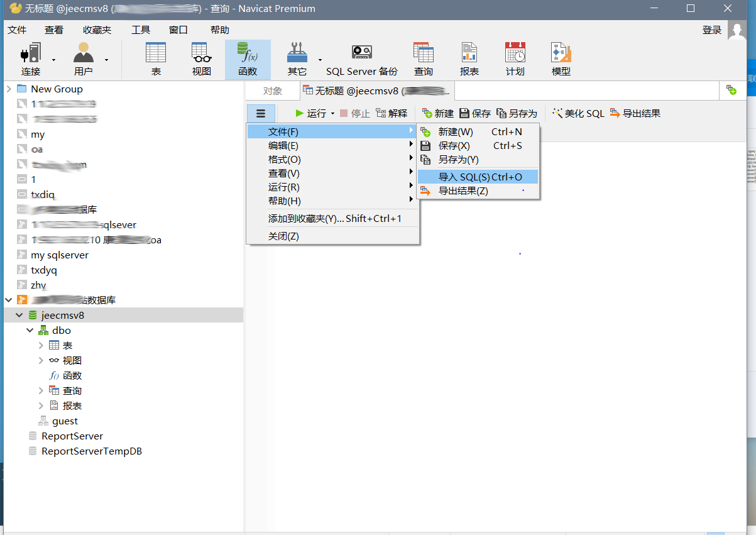Click 新建 in the query toolbar
The image size is (756, 535).
point(438,114)
